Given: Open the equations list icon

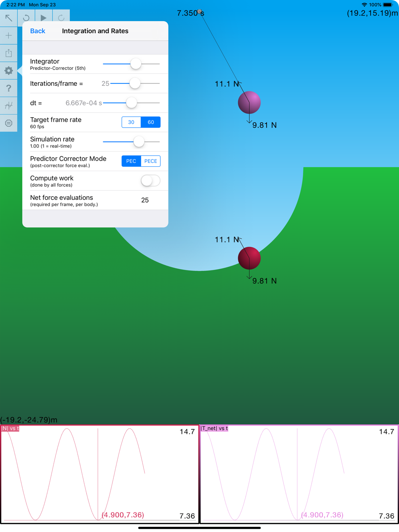Looking at the screenshot, I should (x=8, y=123).
